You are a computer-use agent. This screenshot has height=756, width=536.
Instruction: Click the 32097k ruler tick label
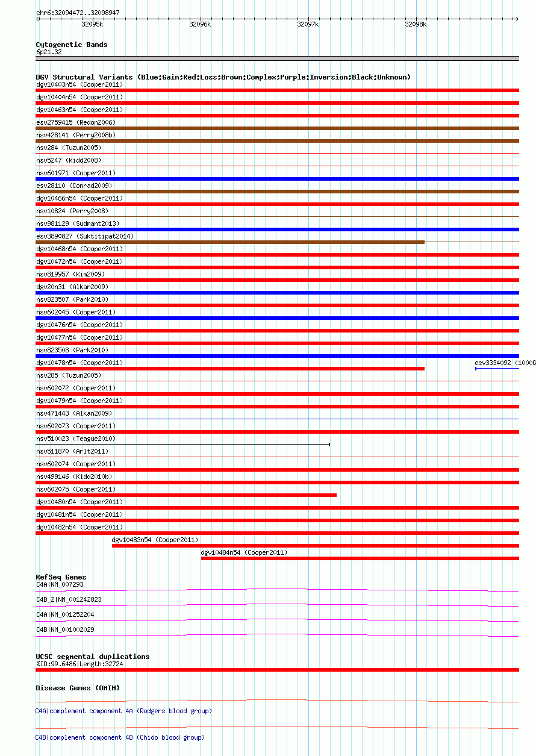pos(308,24)
